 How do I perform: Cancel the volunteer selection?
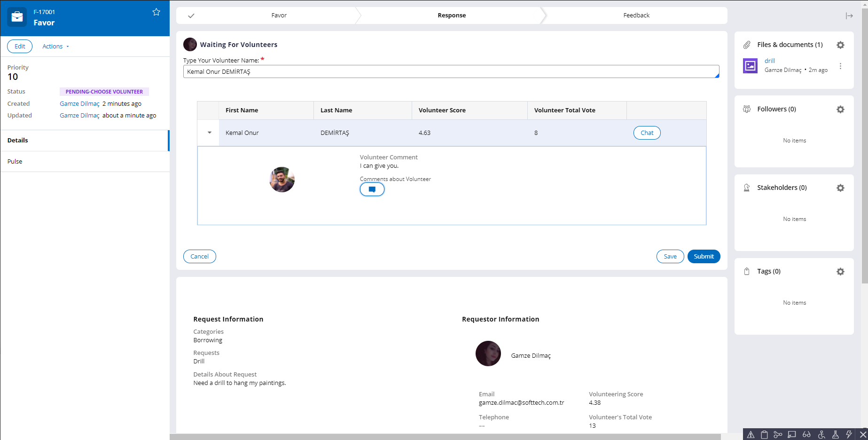tap(200, 257)
